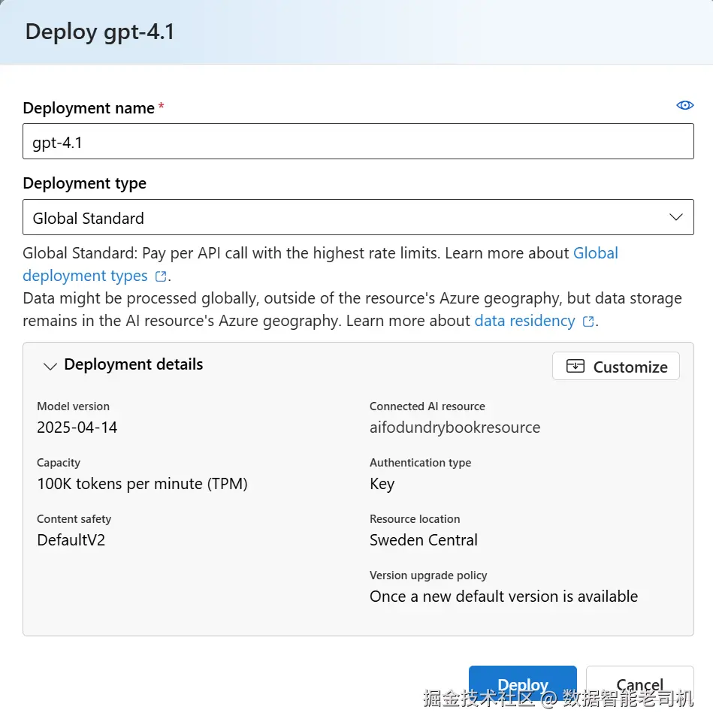
Task: Click the Deployment name label
Action: click(x=89, y=107)
